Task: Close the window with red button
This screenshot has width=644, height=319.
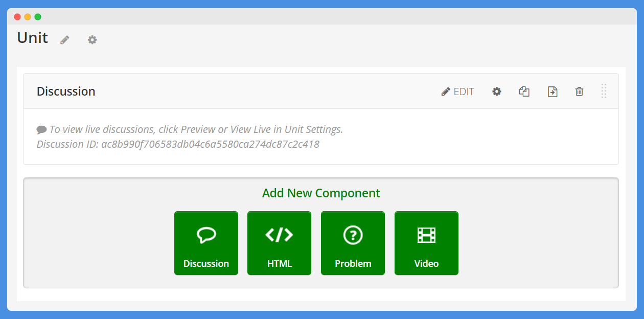Action: (17, 17)
